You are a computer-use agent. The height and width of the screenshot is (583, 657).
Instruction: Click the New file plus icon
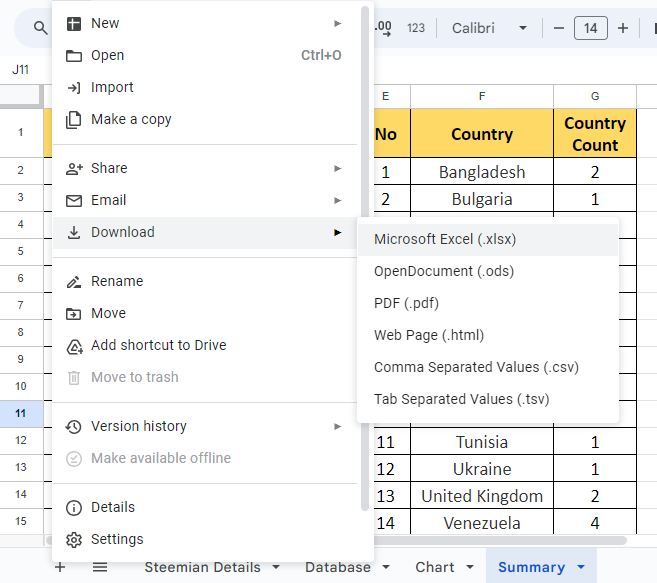click(73, 23)
